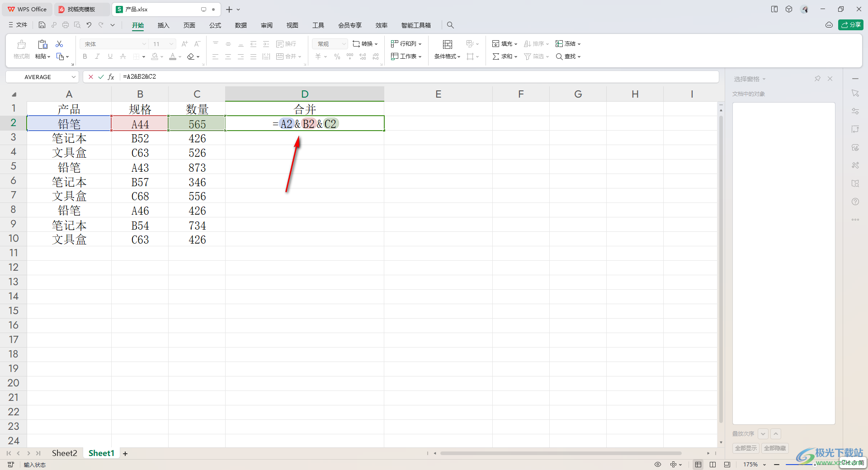This screenshot has width=868, height=470.
Task: Click the Increase font size icon
Action: pyautogui.click(x=184, y=44)
